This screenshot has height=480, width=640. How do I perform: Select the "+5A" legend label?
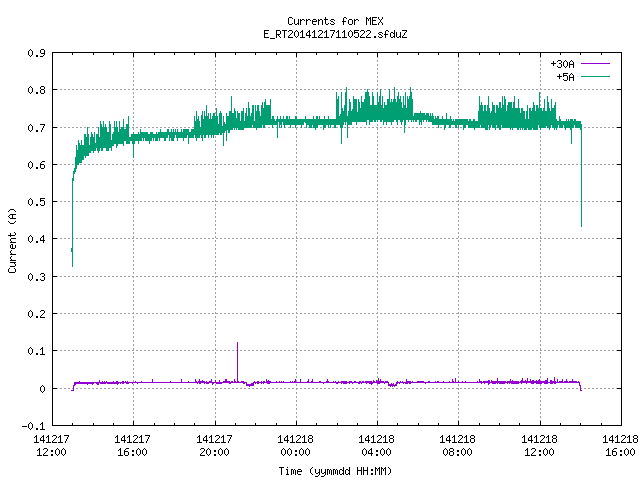pos(565,77)
